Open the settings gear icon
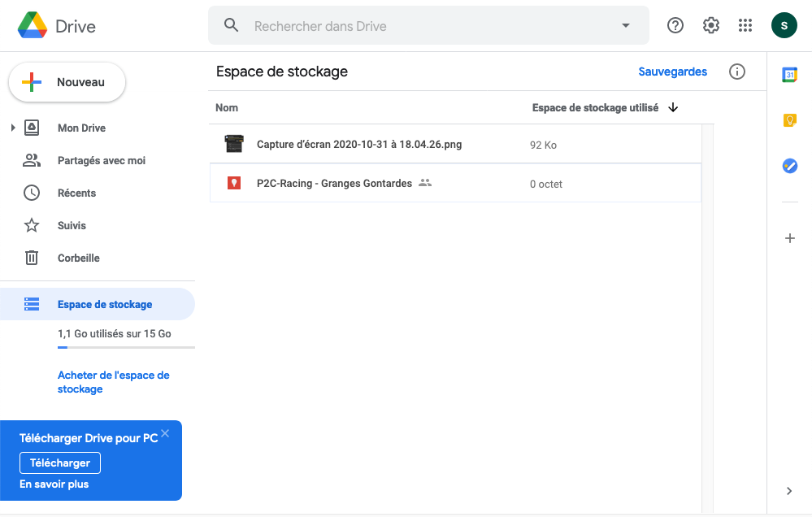812x517 pixels. click(x=710, y=25)
